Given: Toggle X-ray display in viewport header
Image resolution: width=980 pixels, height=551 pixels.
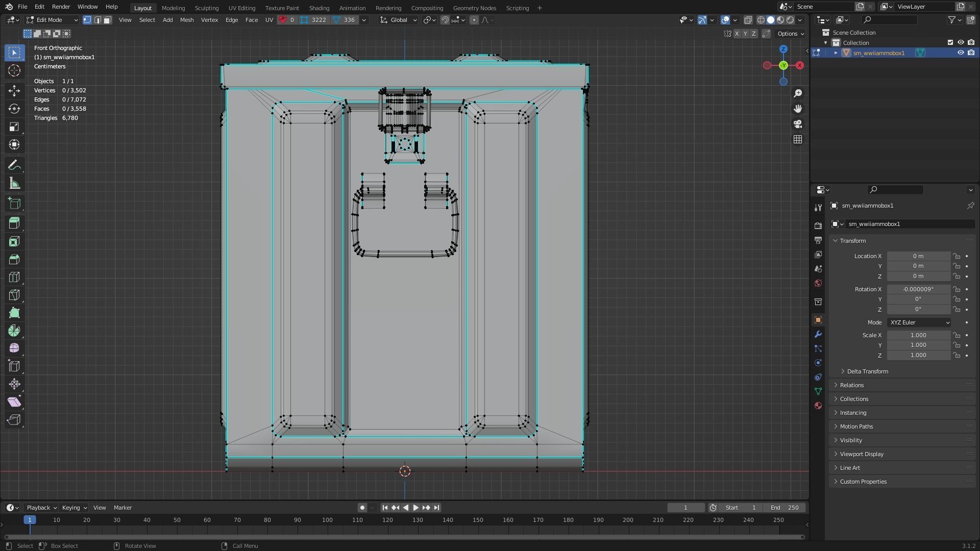Looking at the screenshot, I should (748, 20).
